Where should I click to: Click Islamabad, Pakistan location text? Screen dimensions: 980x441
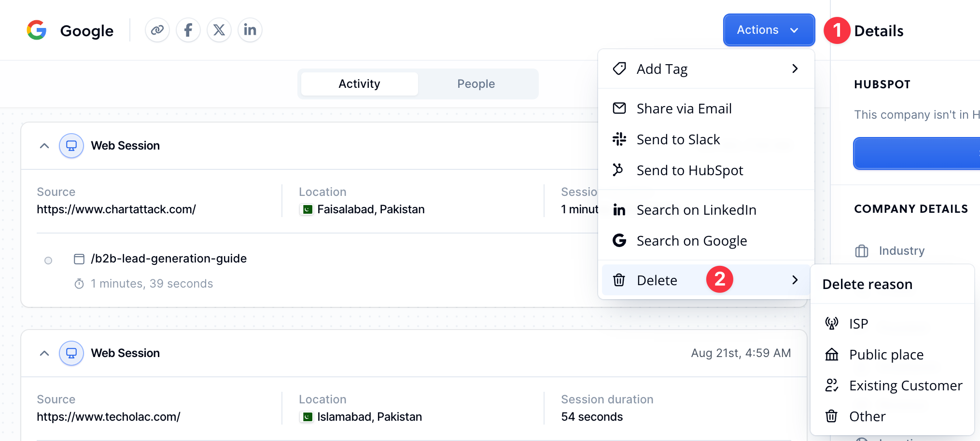(x=369, y=417)
